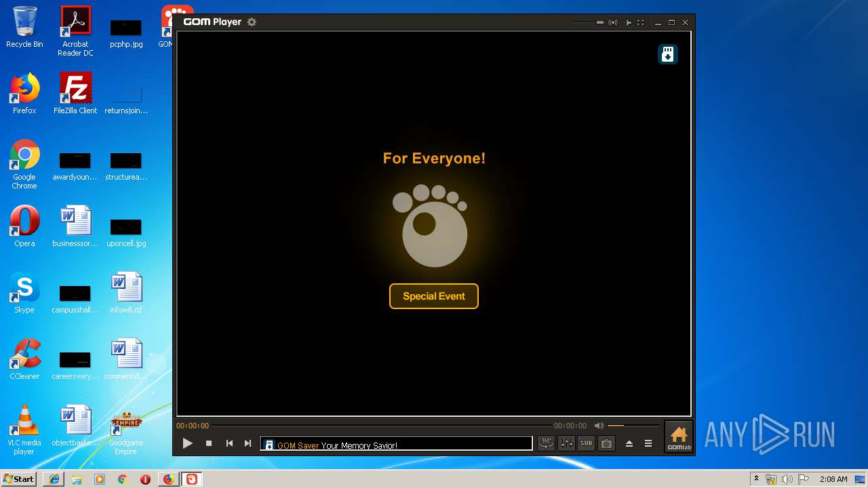Open the 360° video mode
The image size is (868, 488).
(546, 443)
